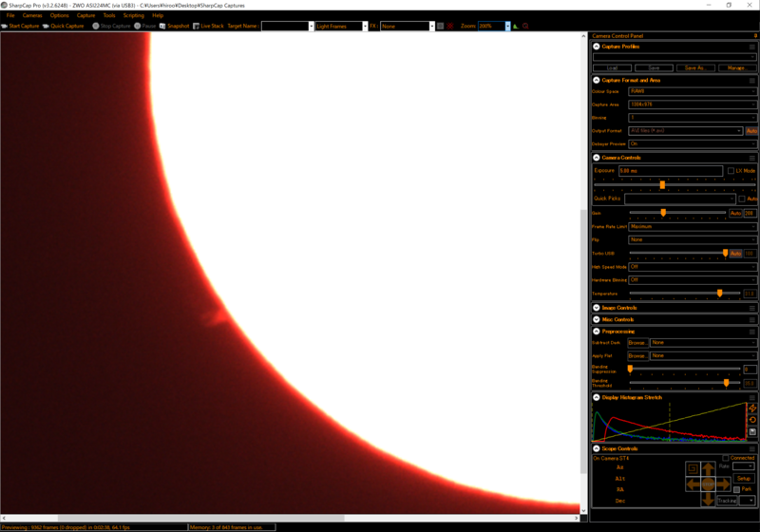760x532 pixels.
Task: Move the scope right with arrow
Action: click(723, 484)
